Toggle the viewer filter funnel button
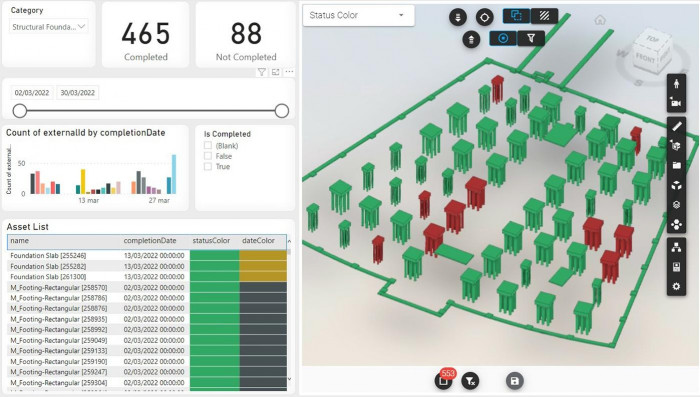The image size is (700, 397). click(x=531, y=38)
